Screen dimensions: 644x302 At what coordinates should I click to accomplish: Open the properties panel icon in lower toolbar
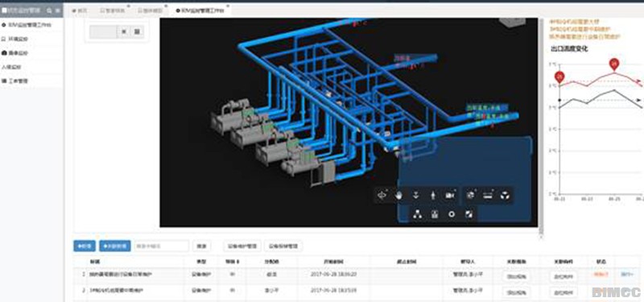pos(435,214)
